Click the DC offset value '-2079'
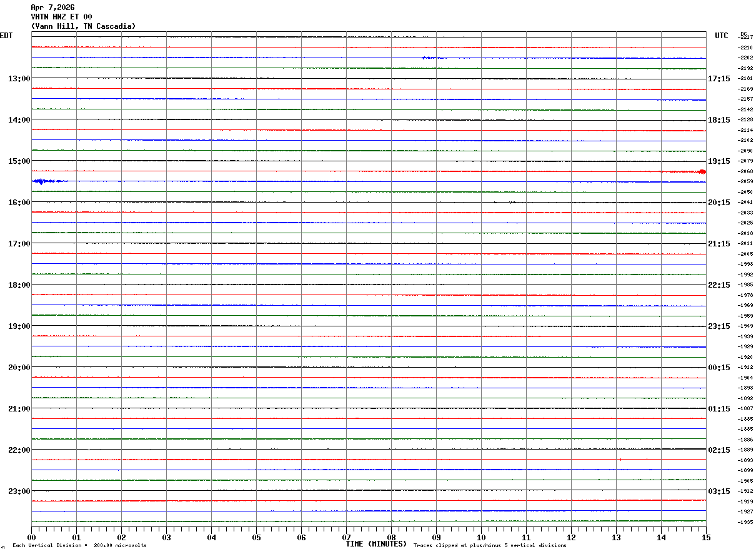This screenshot has width=756, height=554. click(x=746, y=161)
